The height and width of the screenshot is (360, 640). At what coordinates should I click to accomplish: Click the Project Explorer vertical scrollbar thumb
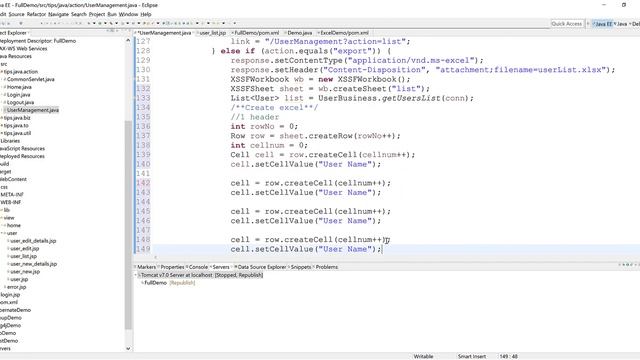click(x=128, y=224)
